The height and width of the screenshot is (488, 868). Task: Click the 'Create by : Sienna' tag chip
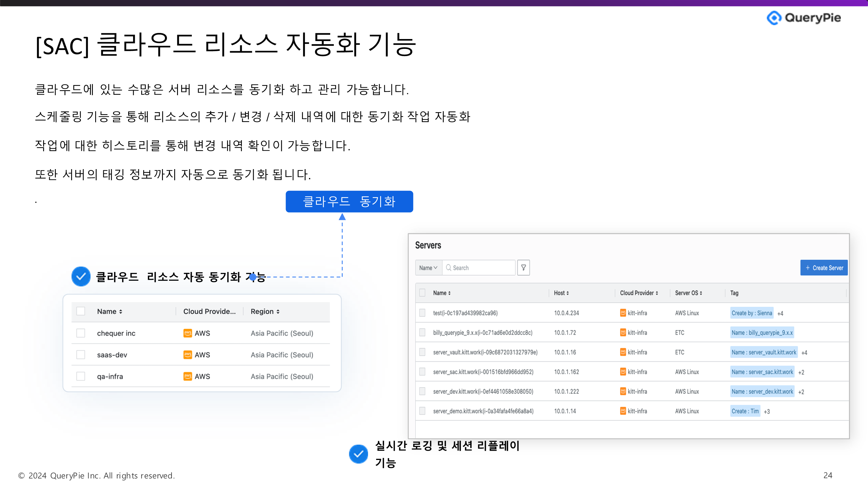[751, 313]
